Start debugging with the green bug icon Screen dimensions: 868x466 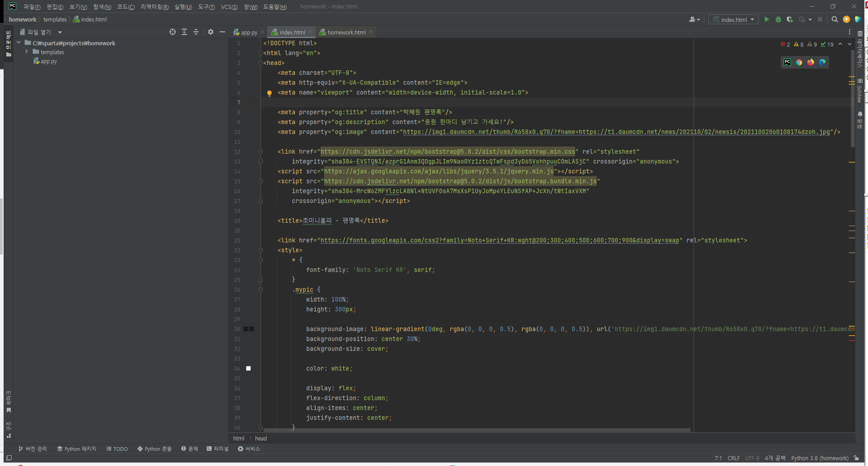coord(778,19)
